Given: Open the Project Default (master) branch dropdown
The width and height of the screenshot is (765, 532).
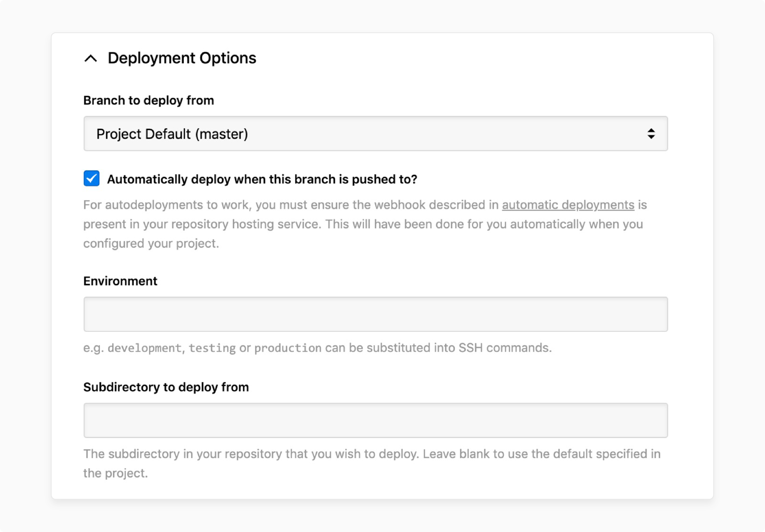Looking at the screenshot, I should point(375,134).
